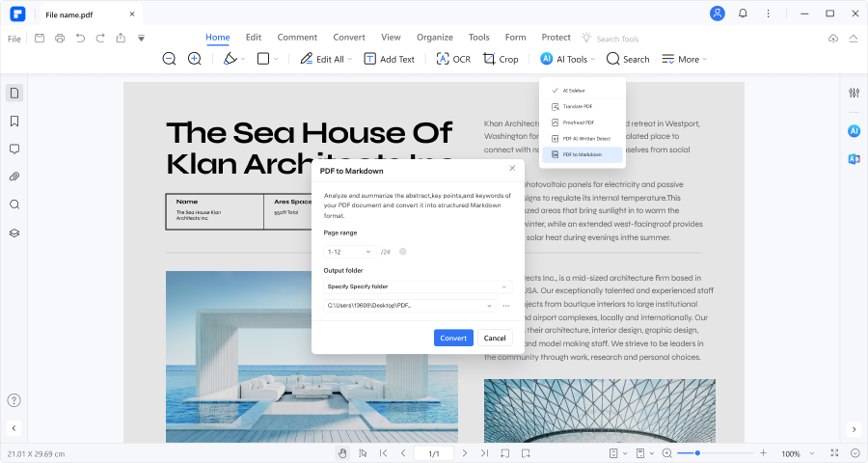
Task: Browse output folder with ellipsis button
Action: pyautogui.click(x=506, y=306)
